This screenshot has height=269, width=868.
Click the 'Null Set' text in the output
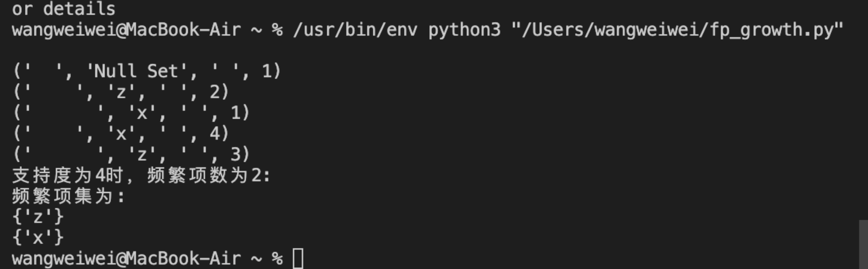coord(136,71)
